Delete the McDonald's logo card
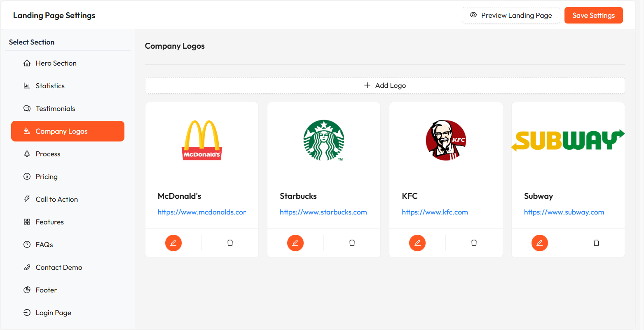Screen dimensions: 644x330 (x=230, y=243)
